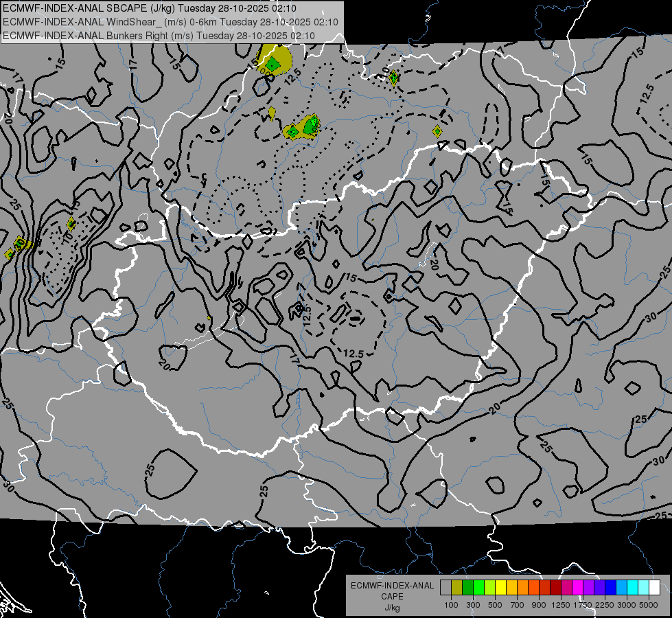Image resolution: width=672 pixels, height=618 pixels.
Task: Click the orange legend swatch after 700
Action: click(523, 588)
